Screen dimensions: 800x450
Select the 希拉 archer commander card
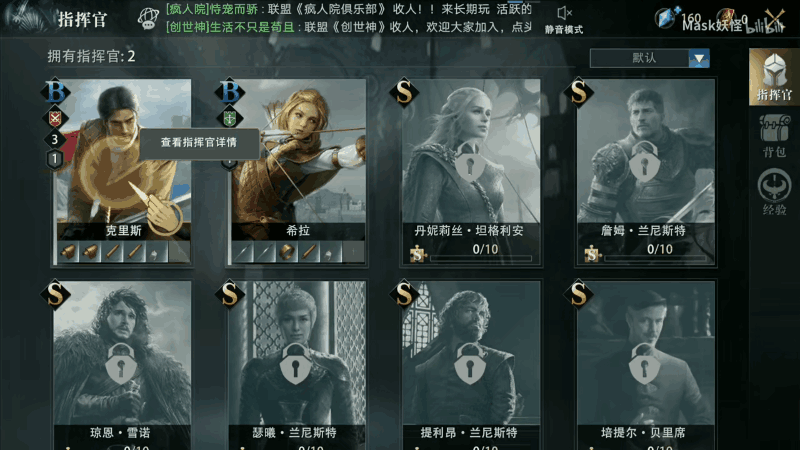(x=298, y=171)
